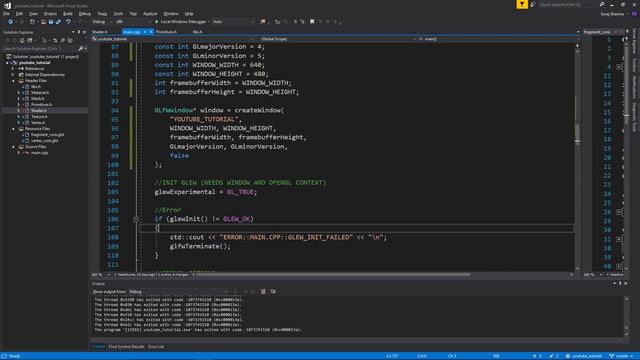This screenshot has height=360, width=640.
Task: Expand the External Dependencies node
Action: pyautogui.click(x=13, y=75)
